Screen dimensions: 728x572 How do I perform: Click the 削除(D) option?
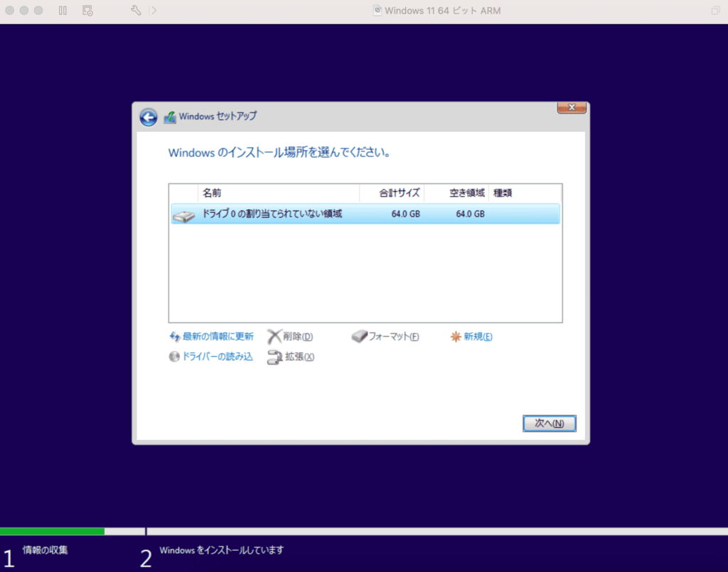[x=298, y=336]
